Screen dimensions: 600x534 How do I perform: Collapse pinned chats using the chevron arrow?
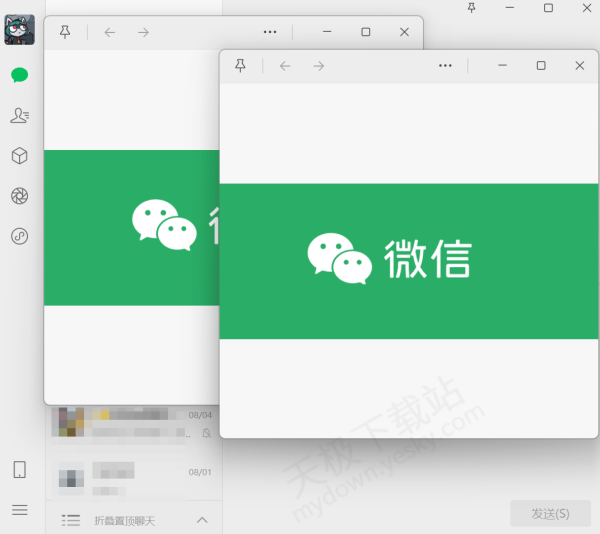(x=202, y=520)
